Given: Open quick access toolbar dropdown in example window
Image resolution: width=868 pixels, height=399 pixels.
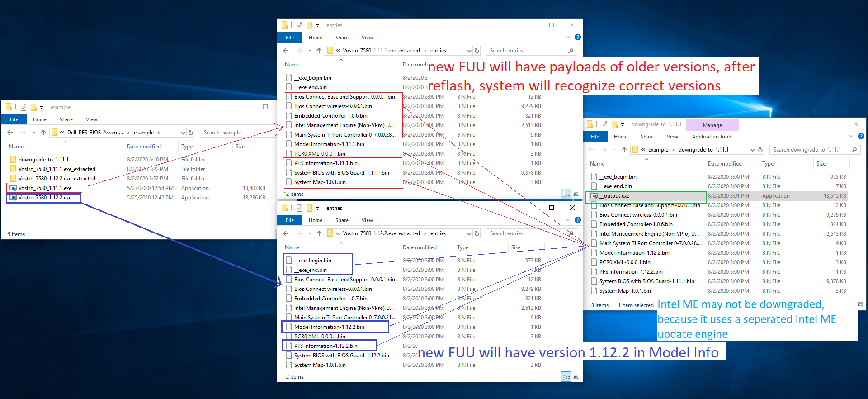Looking at the screenshot, I should (x=42, y=108).
